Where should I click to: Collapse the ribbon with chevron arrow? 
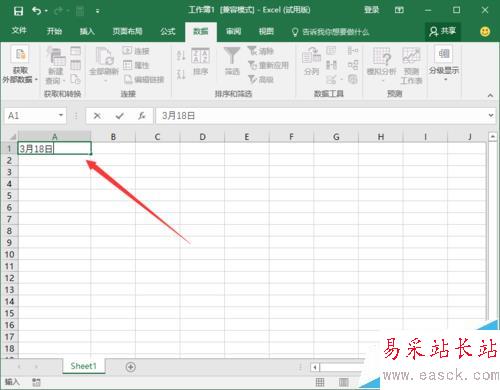pyautogui.click(x=490, y=95)
